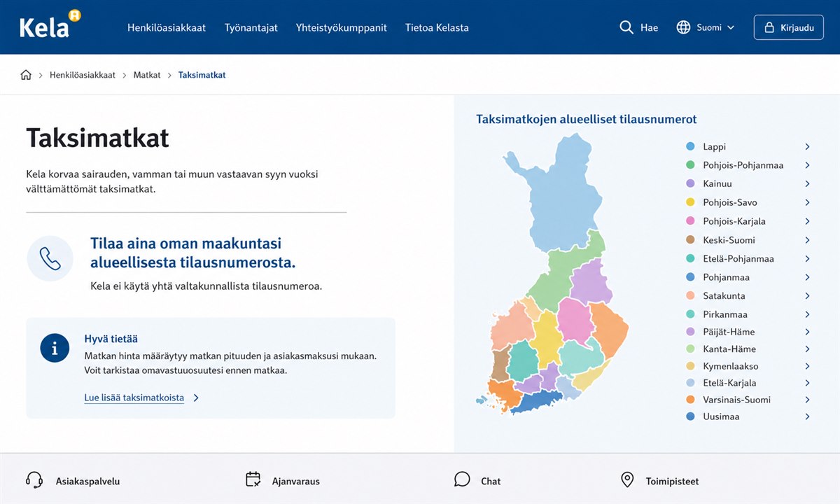The image size is (840, 504).
Task: Go to Henkilöasiakkaat breadcrumb
Action: pyautogui.click(x=83, y=75)
